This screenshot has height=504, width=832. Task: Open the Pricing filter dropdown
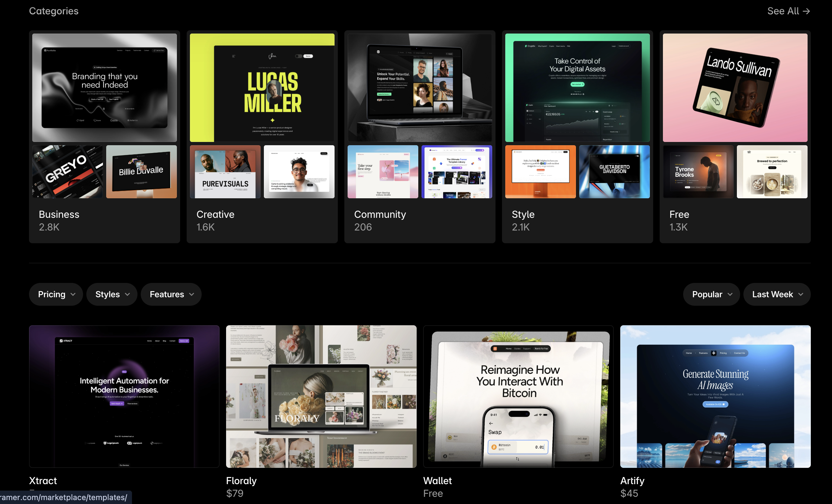(x=56, y=294)
